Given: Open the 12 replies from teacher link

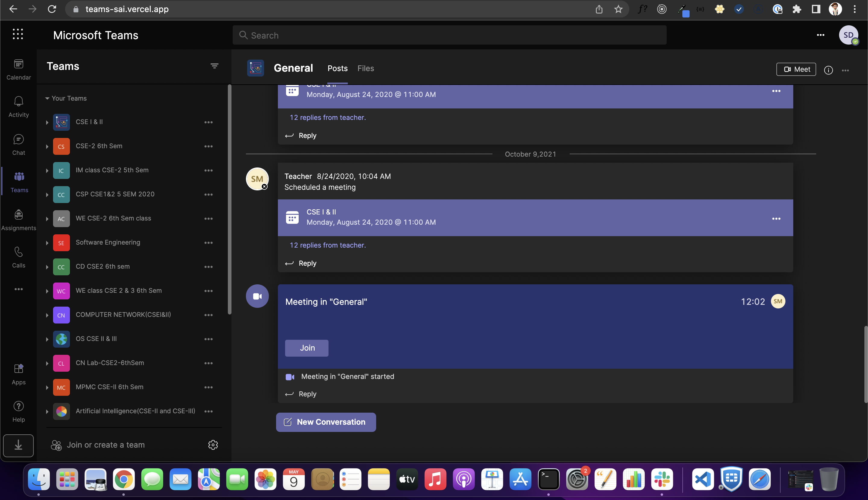Looking at the screenshot, I should pos(328,245).
